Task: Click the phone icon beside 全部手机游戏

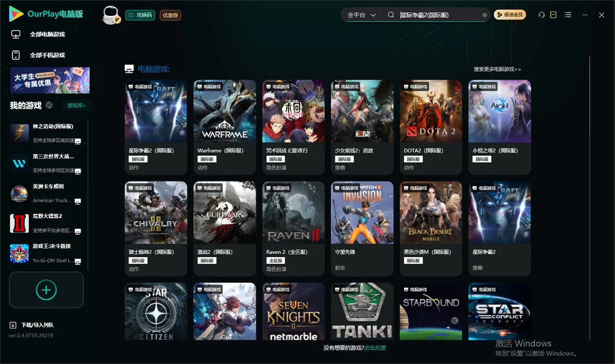Action: coord(16,55)
